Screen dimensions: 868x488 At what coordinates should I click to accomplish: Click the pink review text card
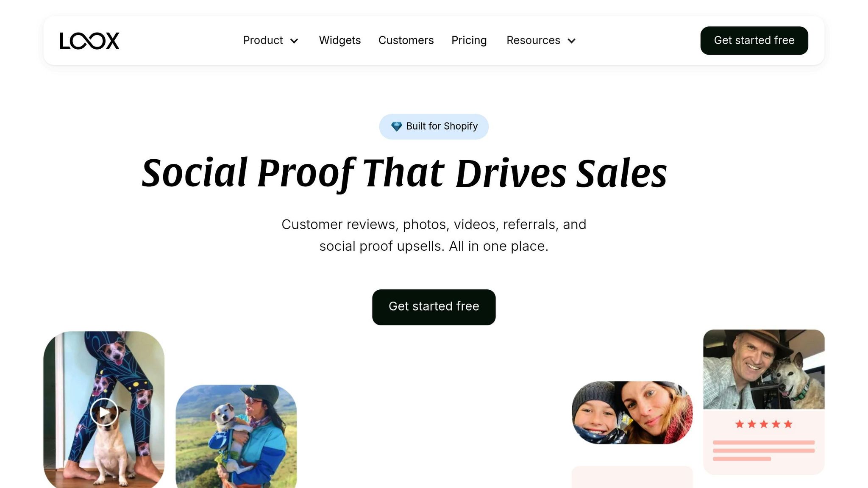[x=764, y=442]
